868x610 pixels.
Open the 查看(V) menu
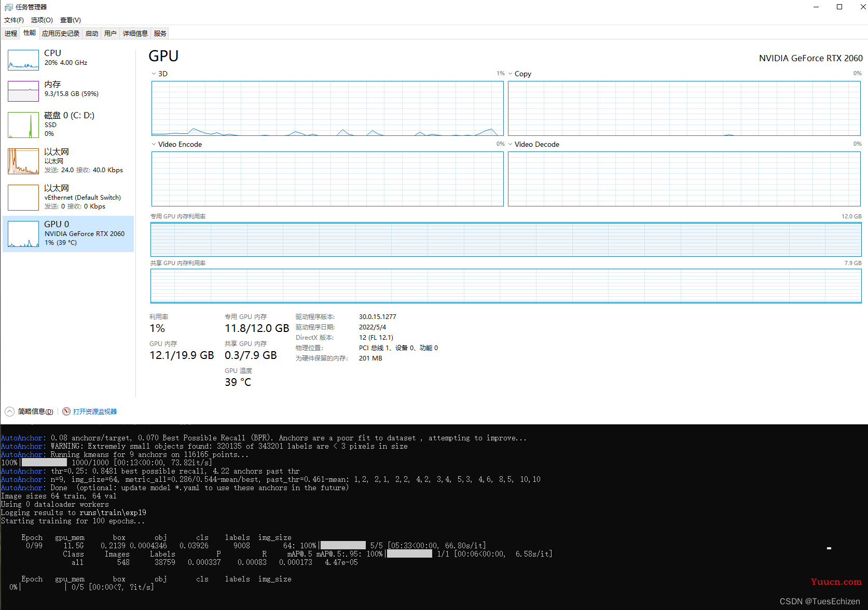(x=71, y=20)
